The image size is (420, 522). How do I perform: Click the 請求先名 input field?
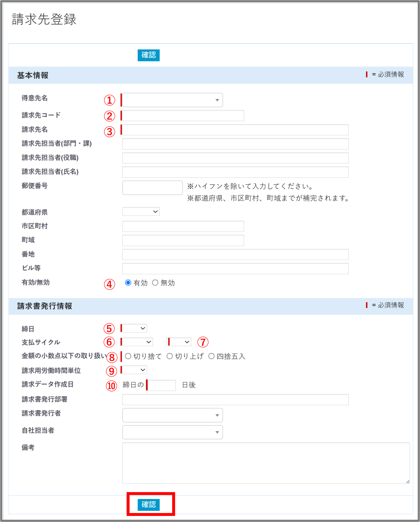pyautogui.click(x=235, y=130)
